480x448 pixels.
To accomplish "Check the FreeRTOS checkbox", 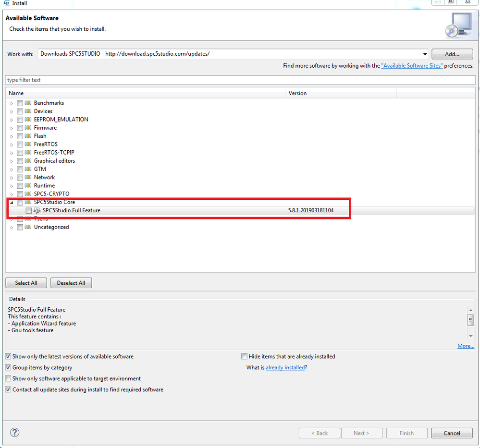I will coord(20,145).
